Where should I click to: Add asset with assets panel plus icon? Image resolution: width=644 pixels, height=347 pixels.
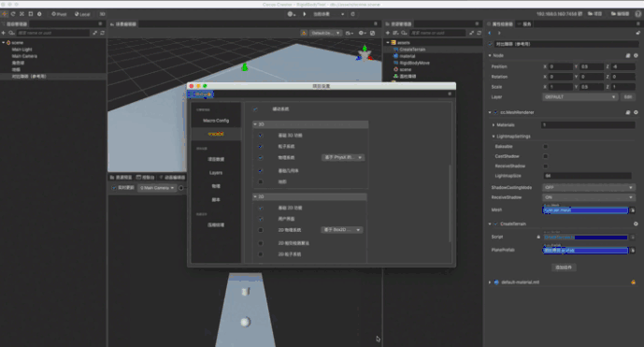tap(387, 33)
